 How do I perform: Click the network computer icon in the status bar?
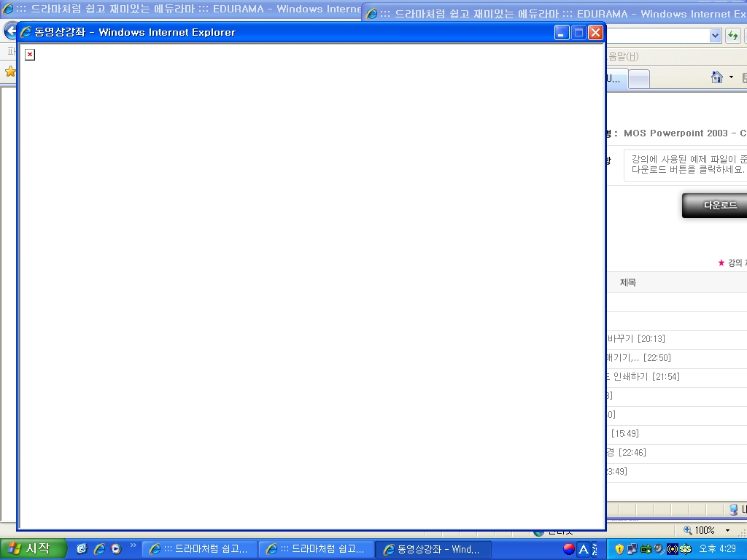point(734,510)
